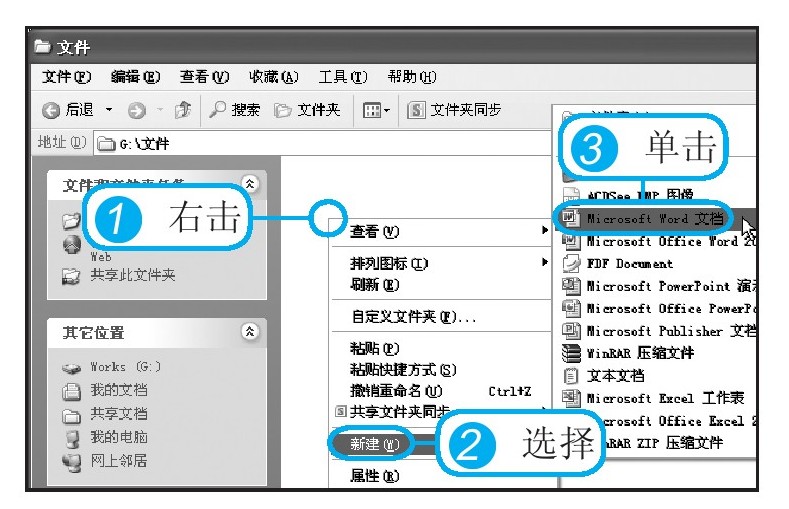The image size is (789, 509).
Task: Click the Folder Sync icon
Action: click(x=416, y=110)
